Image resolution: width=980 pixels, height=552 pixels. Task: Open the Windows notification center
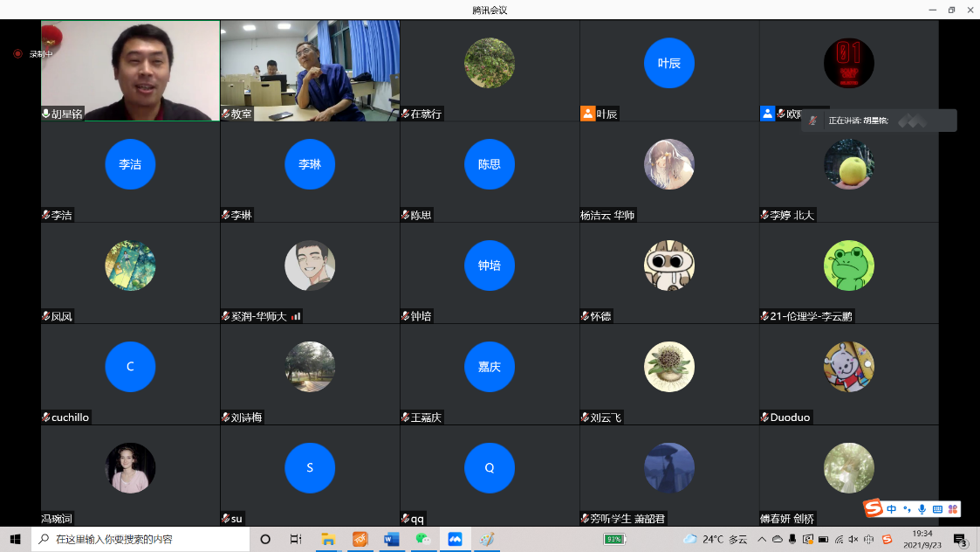(x=961, y=539)
